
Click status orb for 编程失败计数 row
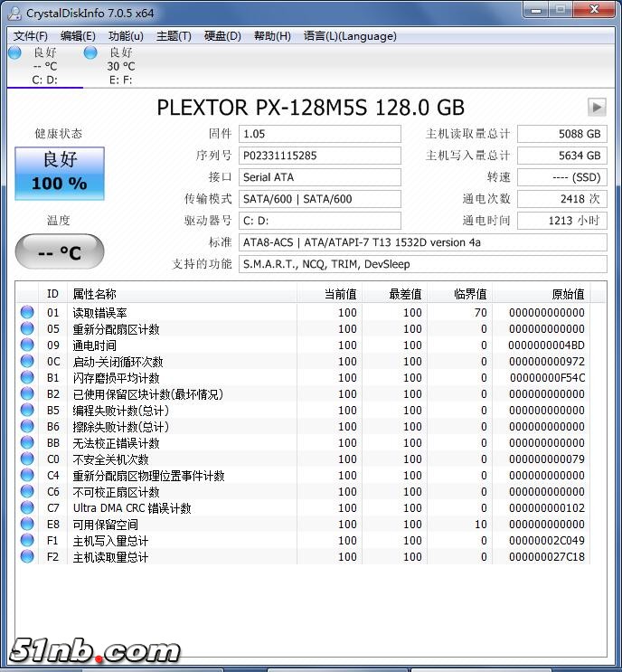pyautogui.click(x=27, y=410)
